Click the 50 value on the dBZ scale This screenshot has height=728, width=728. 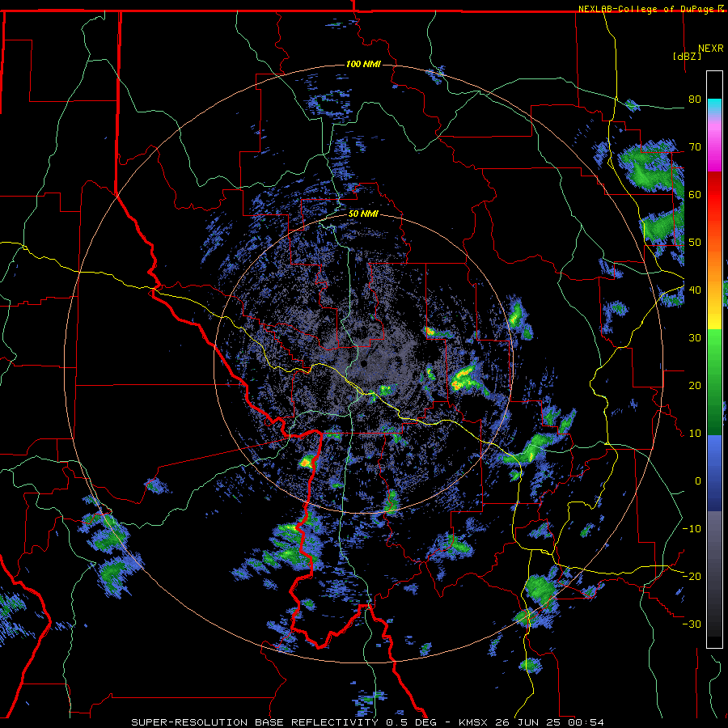coord(695,243)
